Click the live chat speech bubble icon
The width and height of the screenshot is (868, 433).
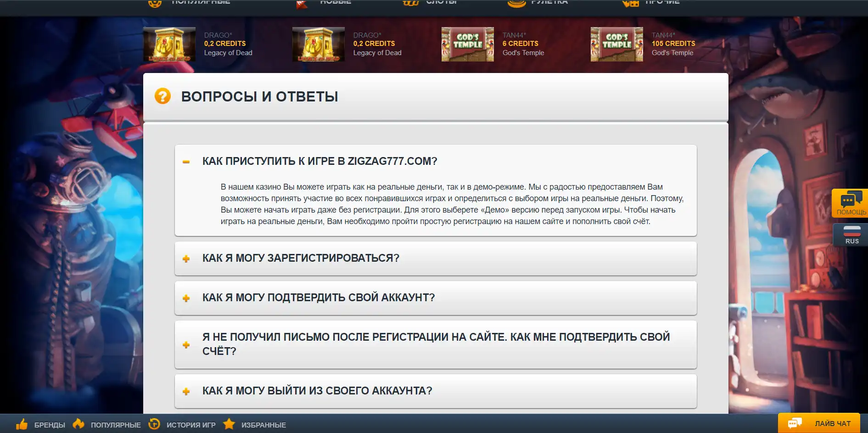pos(795,423)
